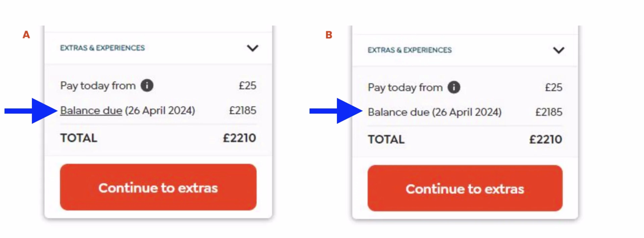
Task: Expand Extras & Experiences chevron in panel B
Action: [558, 50]
